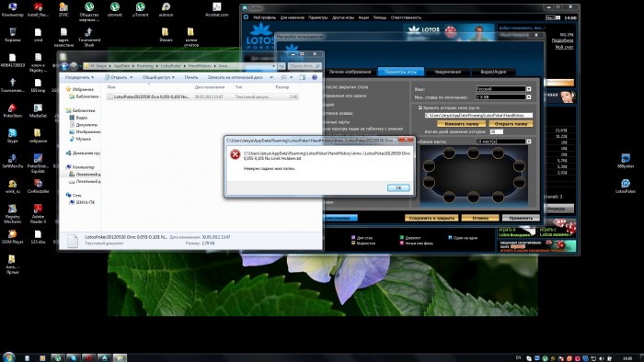The height and width of the screenshot is (362, 644).
Task: Switch to Параметры игры tab
Action: pyautogui.click(x=400, y=72)
